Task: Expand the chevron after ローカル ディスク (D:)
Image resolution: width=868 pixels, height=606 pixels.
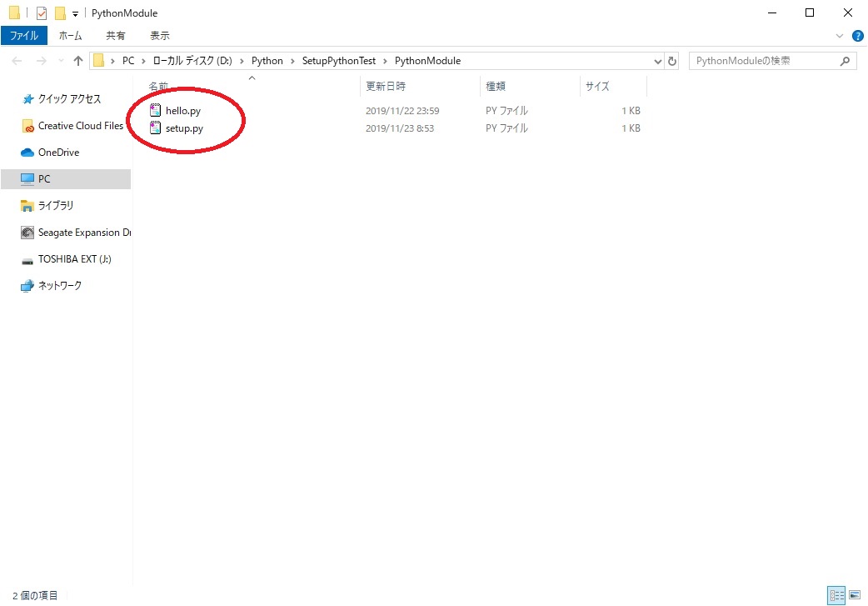Action: click(242, 61)
